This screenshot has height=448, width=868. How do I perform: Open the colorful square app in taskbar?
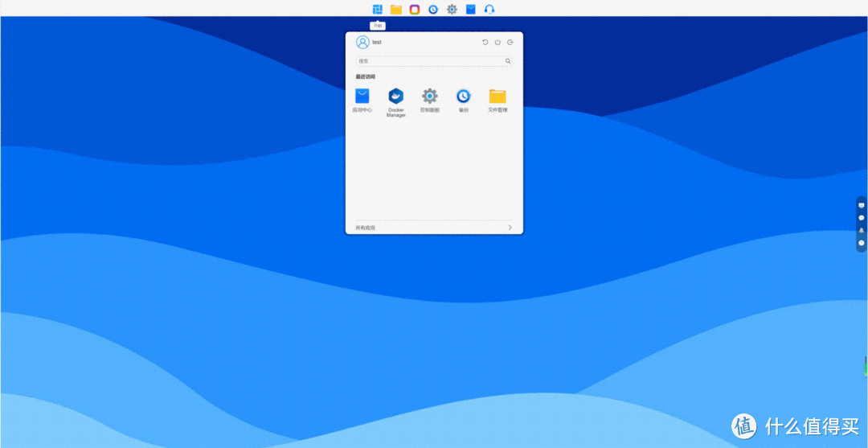click(x=415, y=10)
